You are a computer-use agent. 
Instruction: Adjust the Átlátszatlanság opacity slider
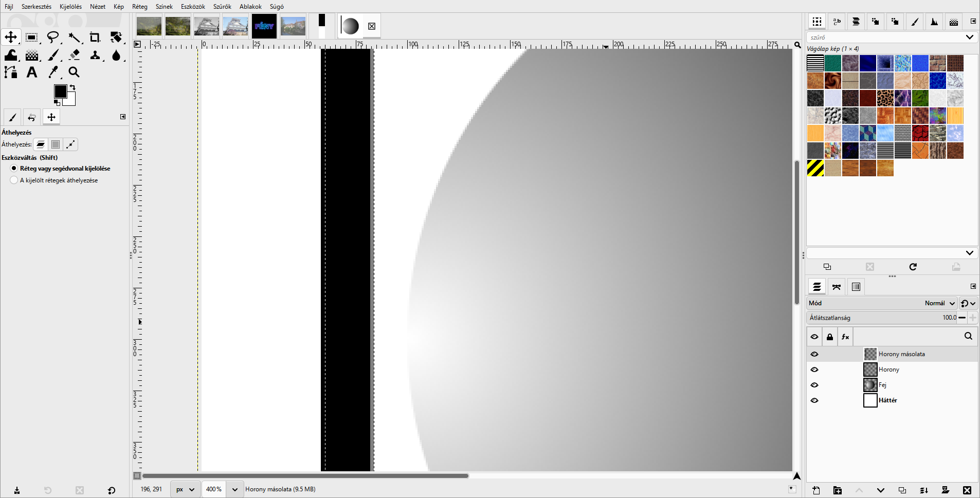882,318
